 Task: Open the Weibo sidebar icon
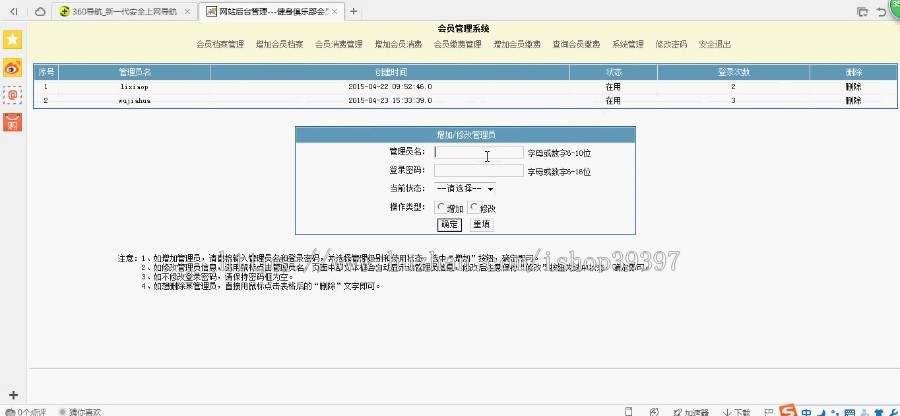tap(13, 67)
